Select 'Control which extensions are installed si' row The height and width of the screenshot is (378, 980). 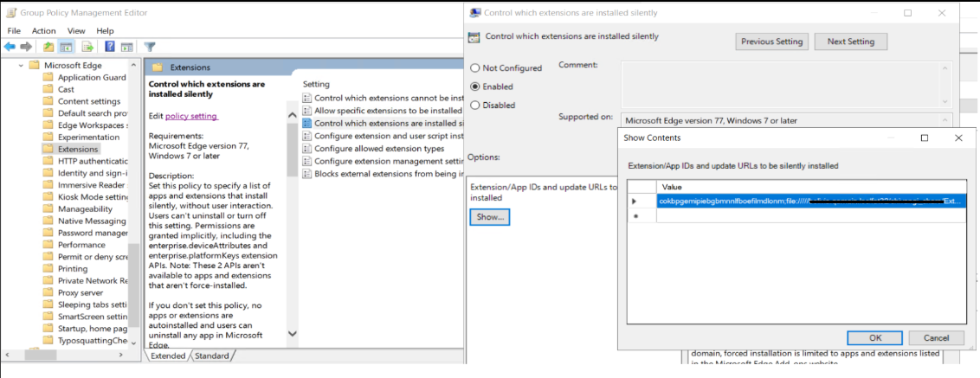click(383, 123)
